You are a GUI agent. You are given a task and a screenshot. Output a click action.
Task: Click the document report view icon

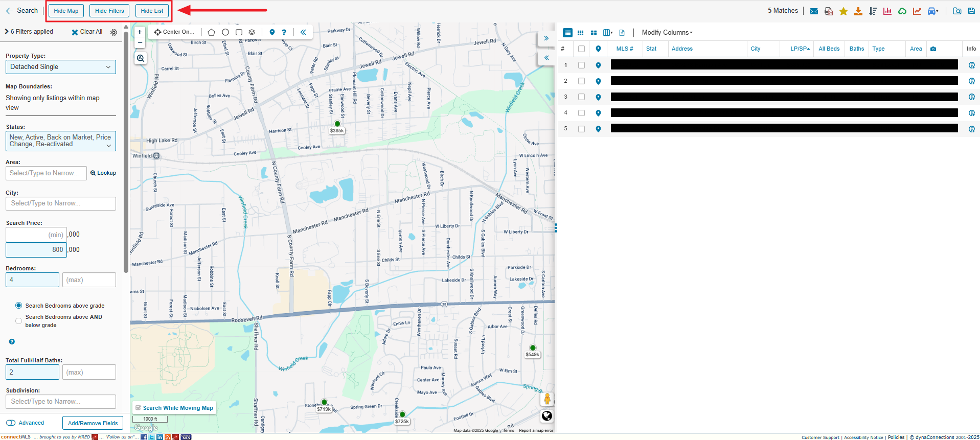pyautogui.click(x=622, y=33)
